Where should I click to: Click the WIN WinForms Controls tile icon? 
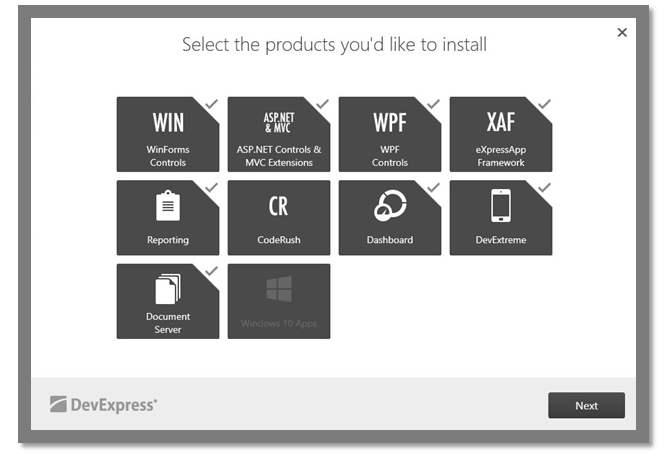tap(168, 123)
